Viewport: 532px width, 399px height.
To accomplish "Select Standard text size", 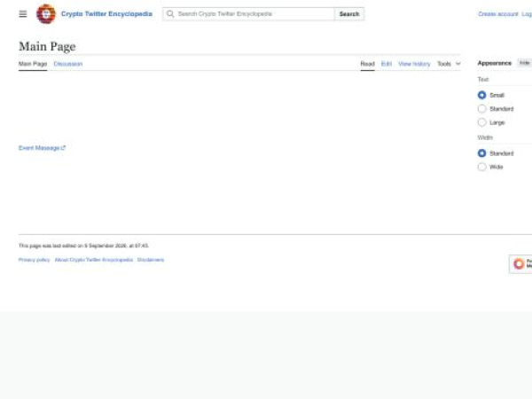I will click(481, 108).
